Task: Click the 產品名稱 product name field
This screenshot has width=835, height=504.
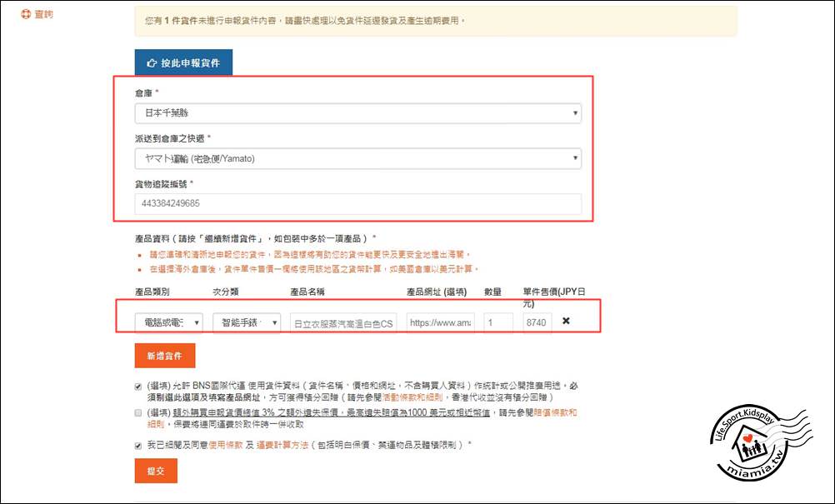Action: pyautogui.click(x=344, y=322)
